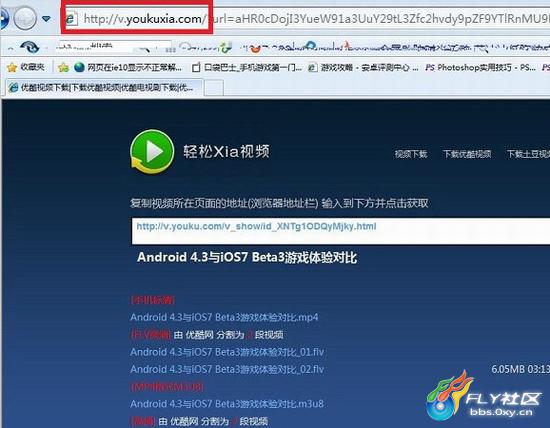Download the .m3u8 playlist link

[227, 404]
